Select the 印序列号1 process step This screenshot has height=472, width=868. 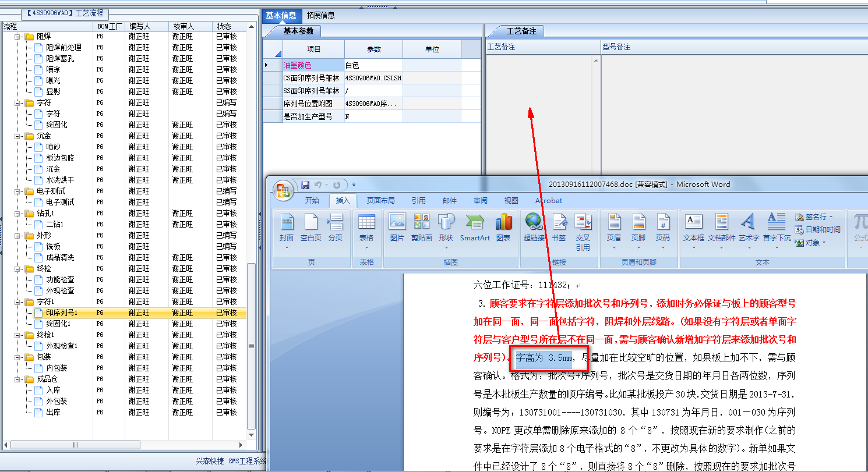point(62,313)
